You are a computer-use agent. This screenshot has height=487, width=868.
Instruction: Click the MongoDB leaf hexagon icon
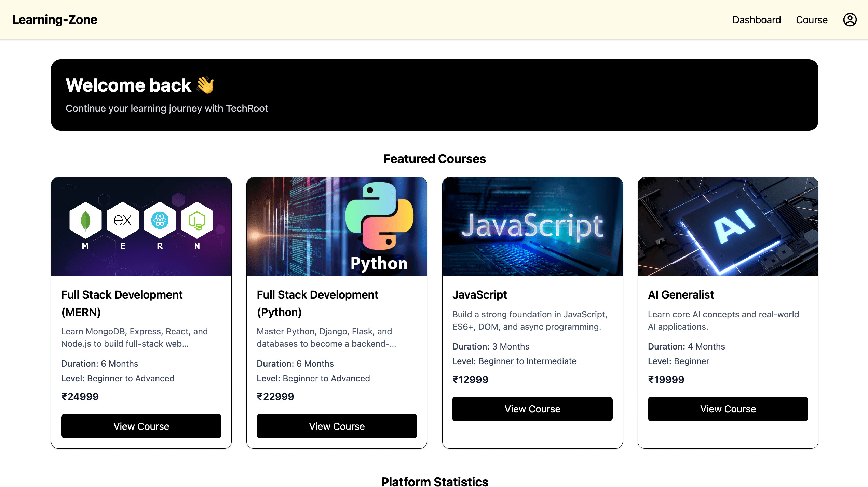coord(85,220)
